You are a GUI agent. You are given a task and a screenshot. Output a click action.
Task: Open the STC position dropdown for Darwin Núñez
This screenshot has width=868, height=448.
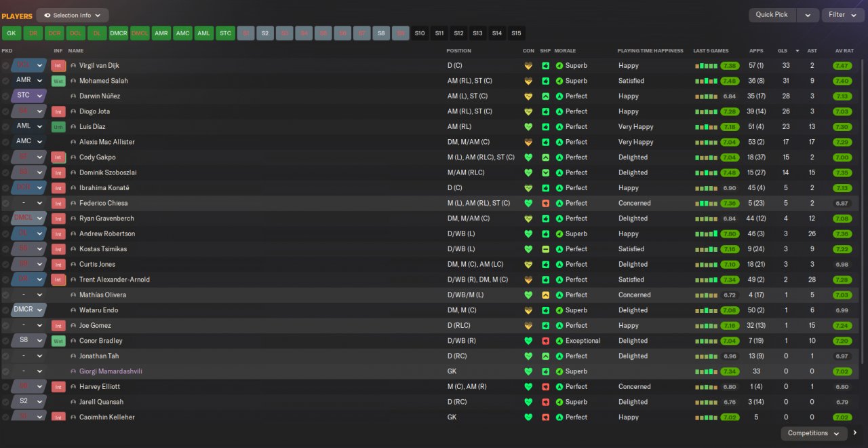point(28,96)
